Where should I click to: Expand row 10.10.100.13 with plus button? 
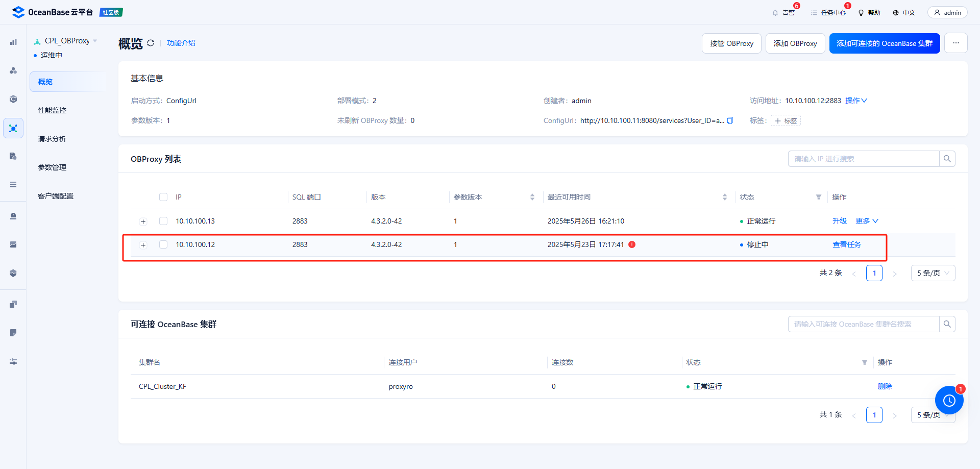[143, 221]
